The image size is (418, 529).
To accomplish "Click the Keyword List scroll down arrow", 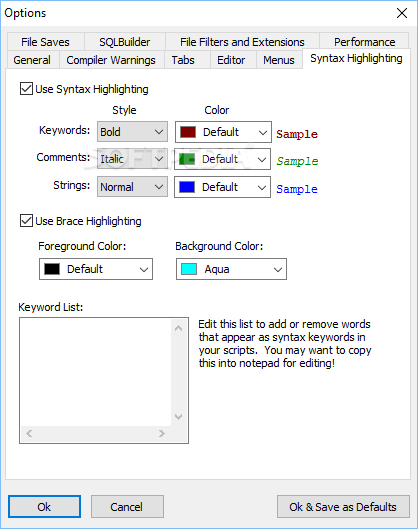I will pyautogui.click(x=178, y=417).
